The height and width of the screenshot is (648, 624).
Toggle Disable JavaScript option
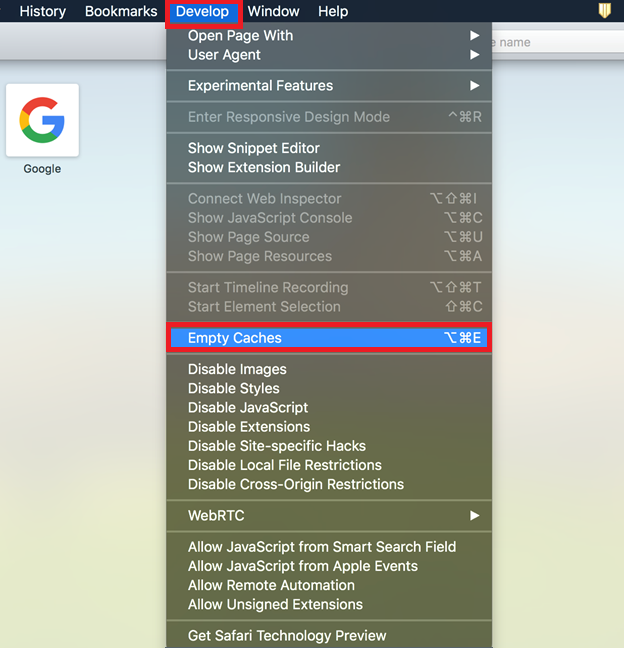(x=248, y=408)
